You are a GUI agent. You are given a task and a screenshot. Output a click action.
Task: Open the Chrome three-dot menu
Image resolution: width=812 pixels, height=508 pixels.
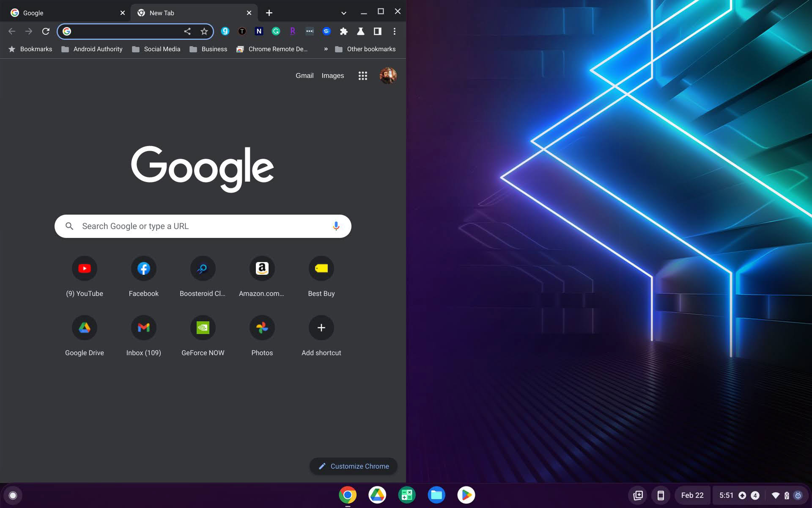tap(394, 31)
